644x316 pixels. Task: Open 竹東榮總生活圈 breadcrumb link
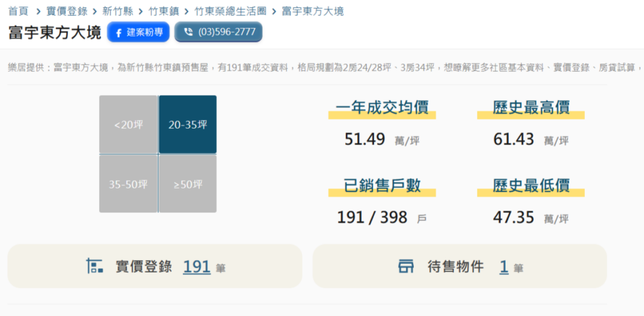[230, 11]
